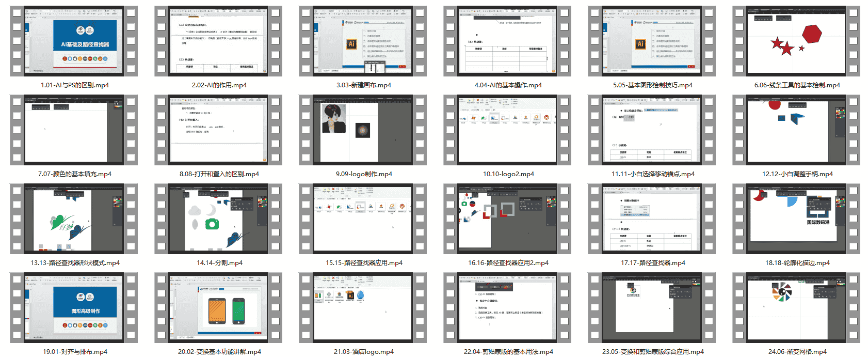Click the thumbnail for 15.15-路径查找器应用.mp4
Image resolution: width=868 pixels, height=357 pixels.
click(x=363, y=219)
